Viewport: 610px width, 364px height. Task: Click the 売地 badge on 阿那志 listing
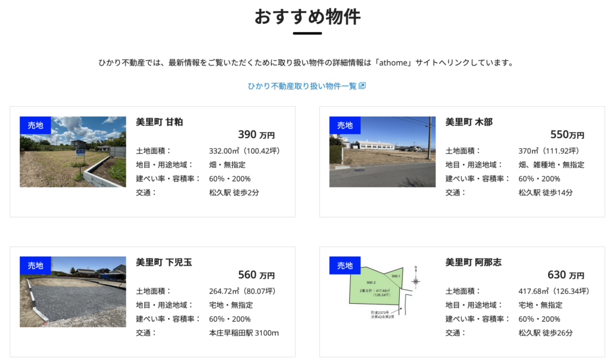click(345, 266)
